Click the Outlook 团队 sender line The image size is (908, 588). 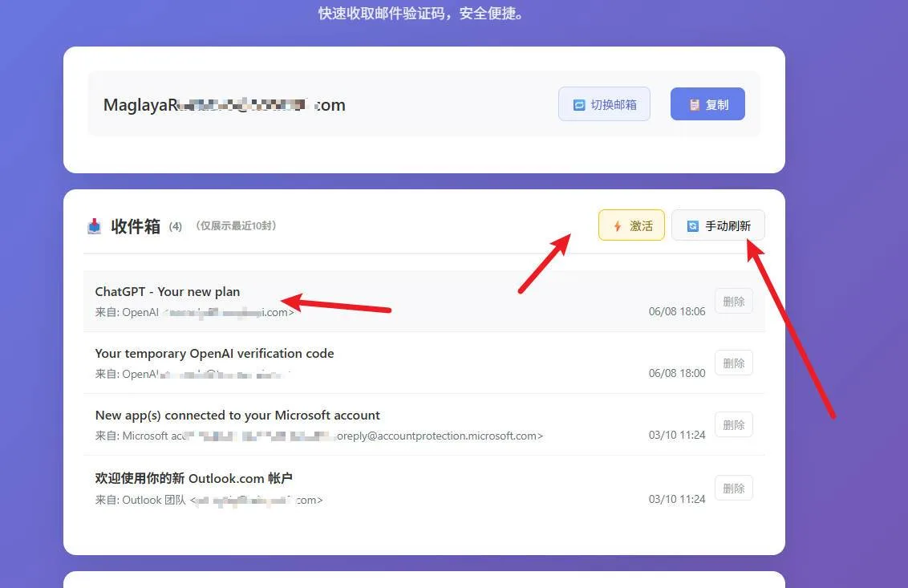(209, 500)
